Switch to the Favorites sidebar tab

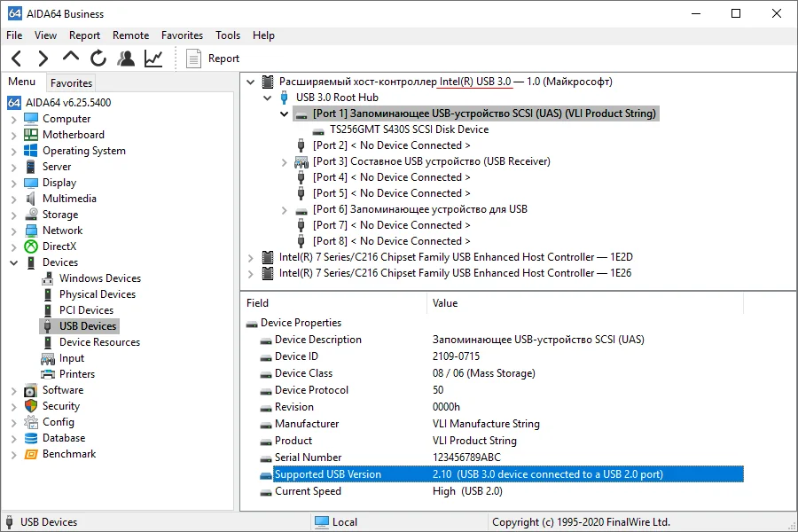(71, 83)
